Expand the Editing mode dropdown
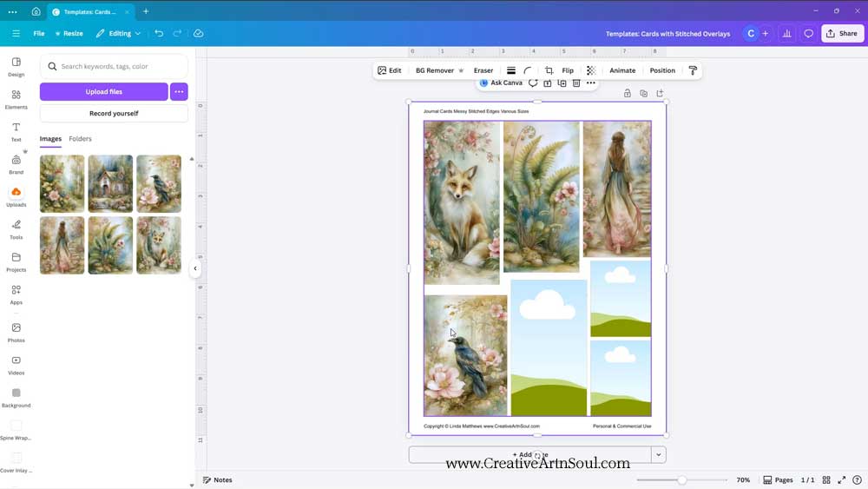868x489 pixels. (x=118, y=33)
